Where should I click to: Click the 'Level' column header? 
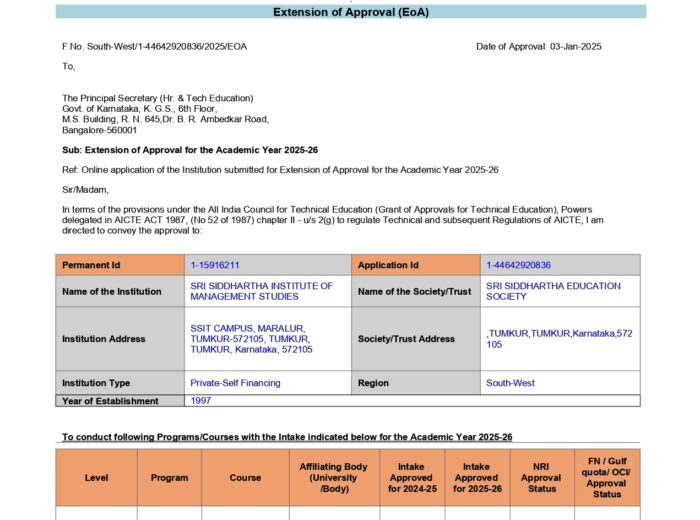pyautogui.click(x=96, y=478)
